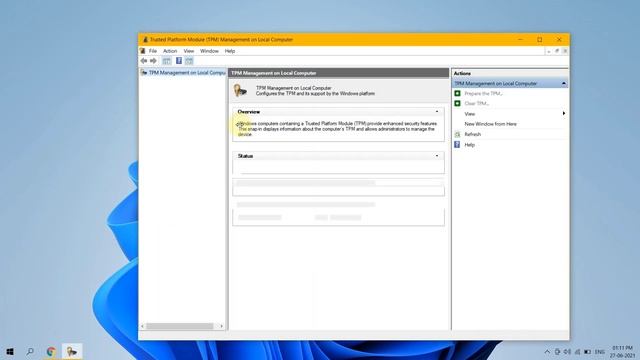
Task: Collapse the Status section
Action: tap(437, 156)
